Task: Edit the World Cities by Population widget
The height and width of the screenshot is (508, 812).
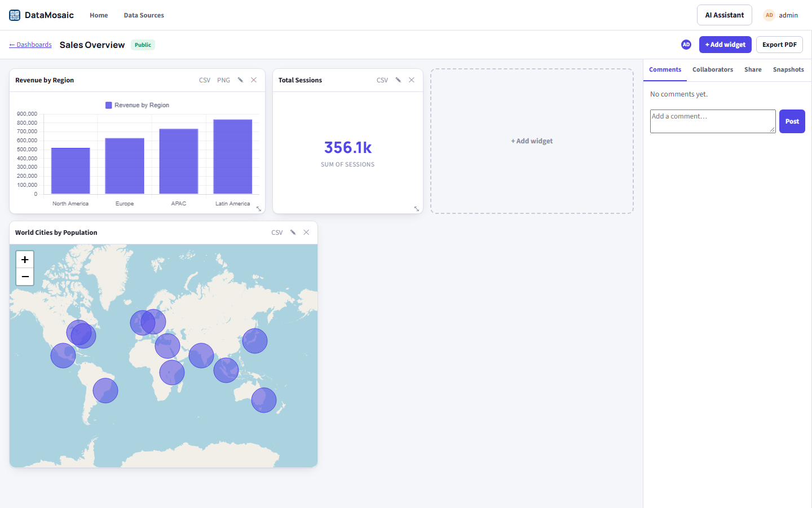Action: pos(293,233)
